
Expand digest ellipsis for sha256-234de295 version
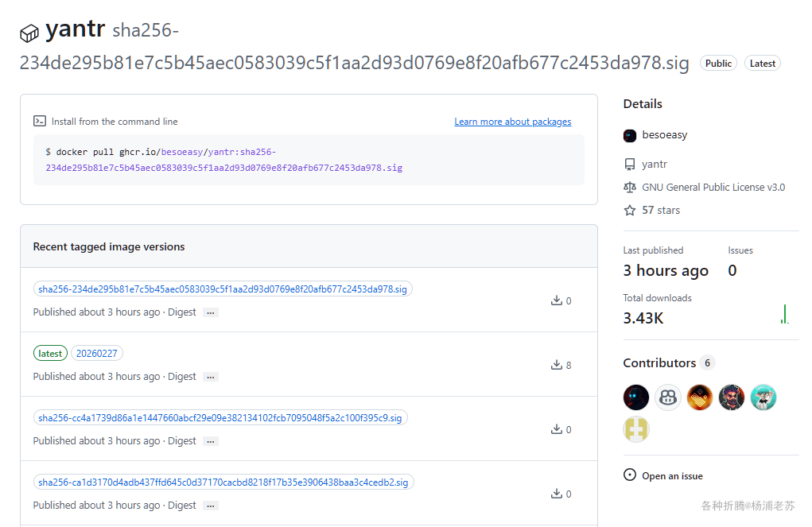pos(211,312)
